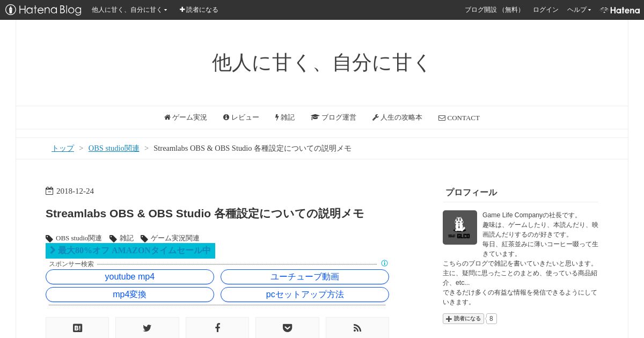The height and width of the screenshot is (338, 644).
Task: Click the ad info icon beside スポンサー検索
Action: point(384,263)
